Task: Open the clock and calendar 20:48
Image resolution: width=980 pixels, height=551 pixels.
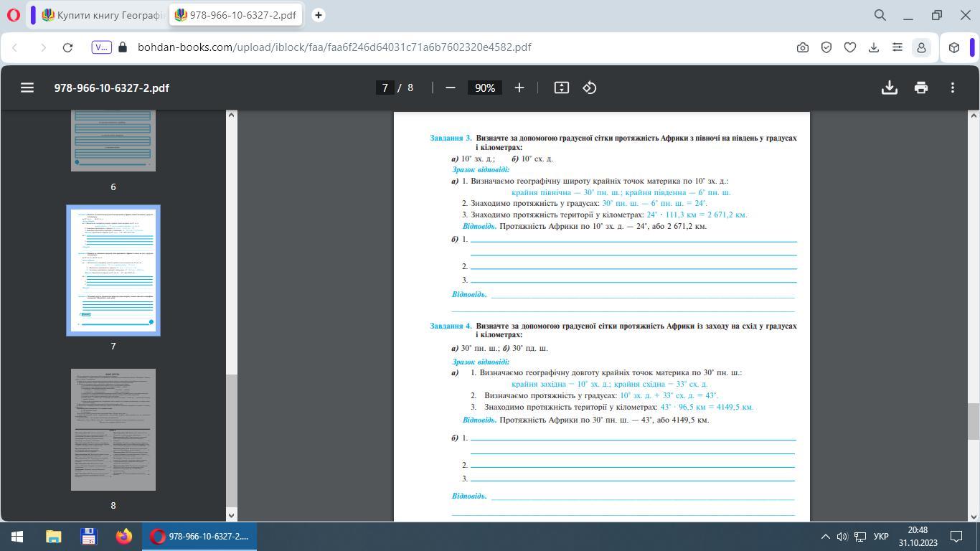Action: click(x=918, y=537)
